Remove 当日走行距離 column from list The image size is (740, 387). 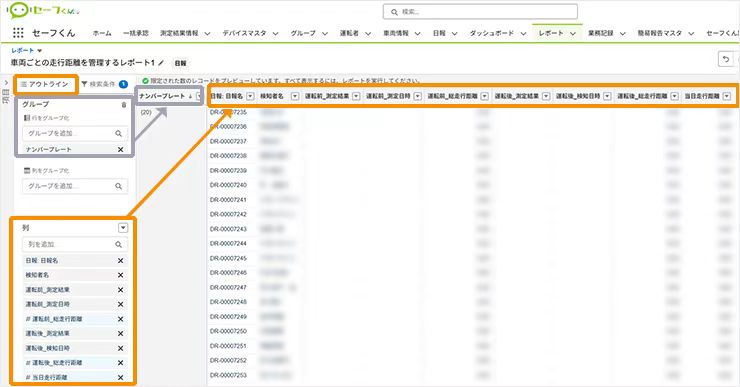tap(120, 378)
